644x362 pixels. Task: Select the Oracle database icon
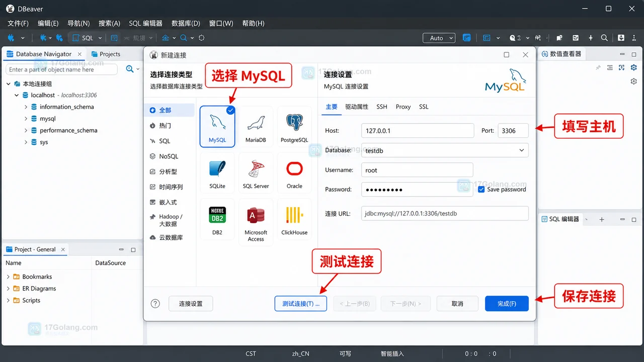pyautogui.click(x=294, y=172)
